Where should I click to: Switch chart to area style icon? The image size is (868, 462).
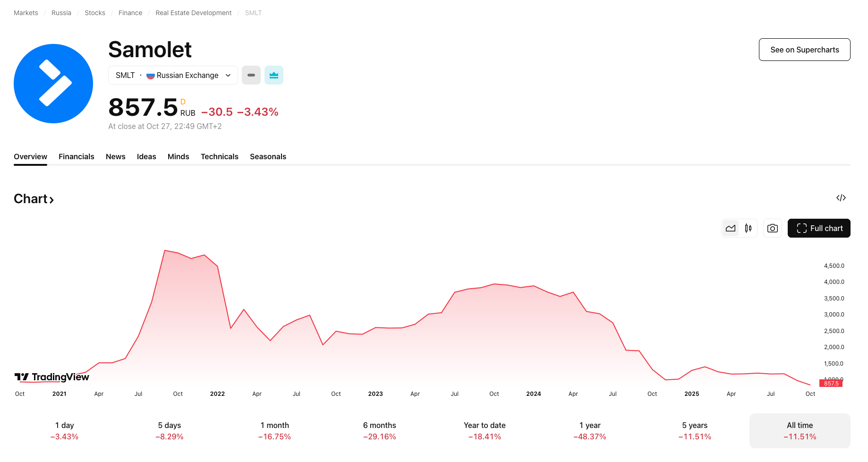731,228
